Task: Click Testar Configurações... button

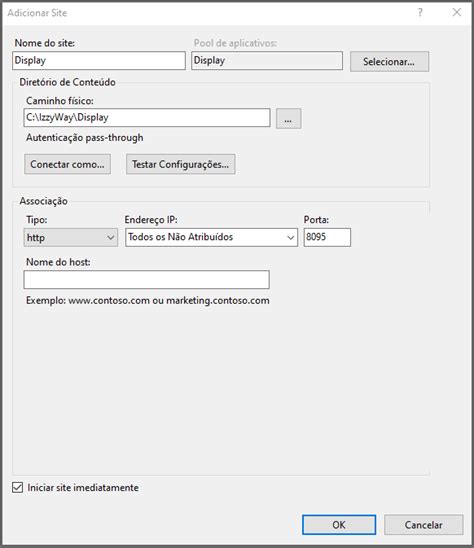Action: [180, 164]
